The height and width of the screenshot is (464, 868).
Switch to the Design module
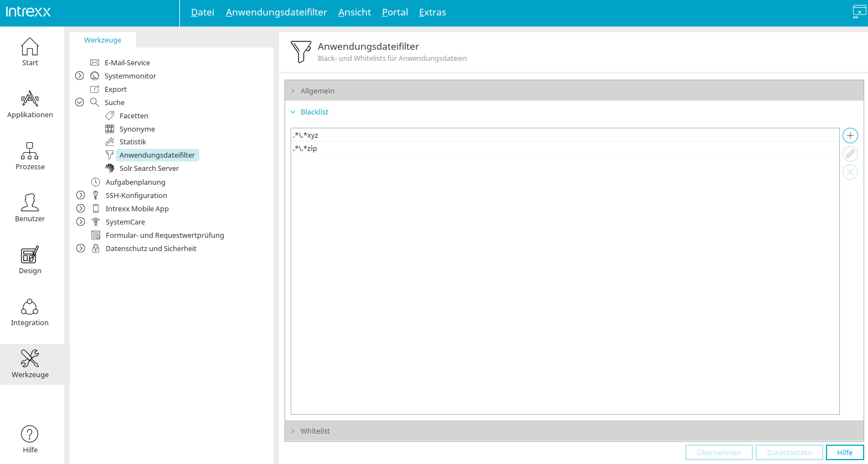coord(30,259)
